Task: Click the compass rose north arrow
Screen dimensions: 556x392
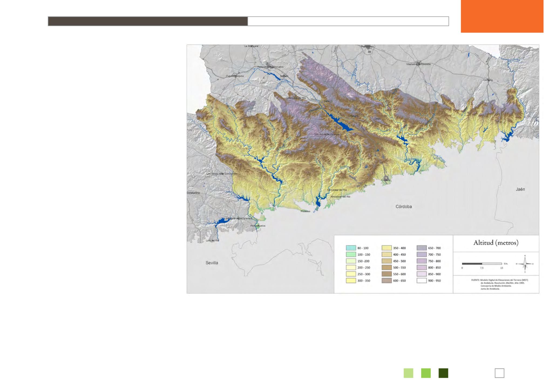Action: point(525,264)
